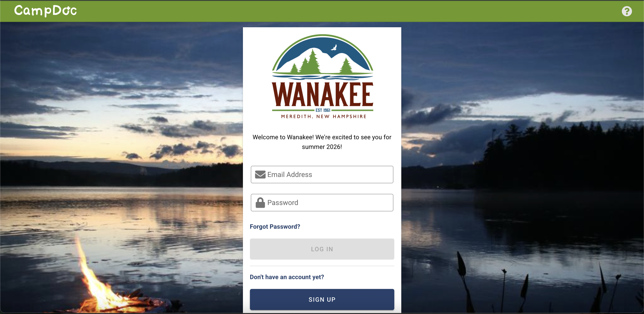Click the EST 1961 text in logo

pyautogui.click(x=323, y=110)
